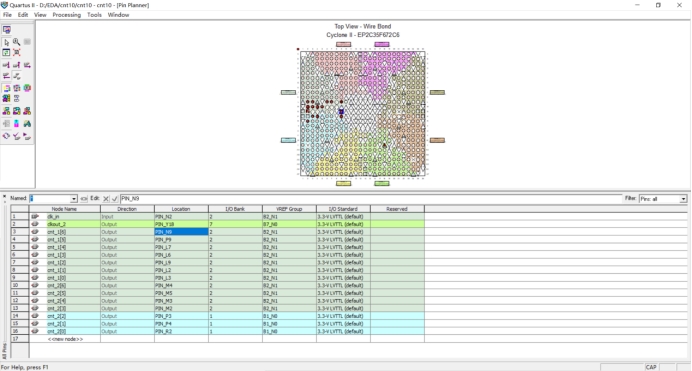Image resolution: width=692 pixels, height=371 pixels.
Task: Click the cyan I/O bank swatch beside chip
Action: click(288, 140)
